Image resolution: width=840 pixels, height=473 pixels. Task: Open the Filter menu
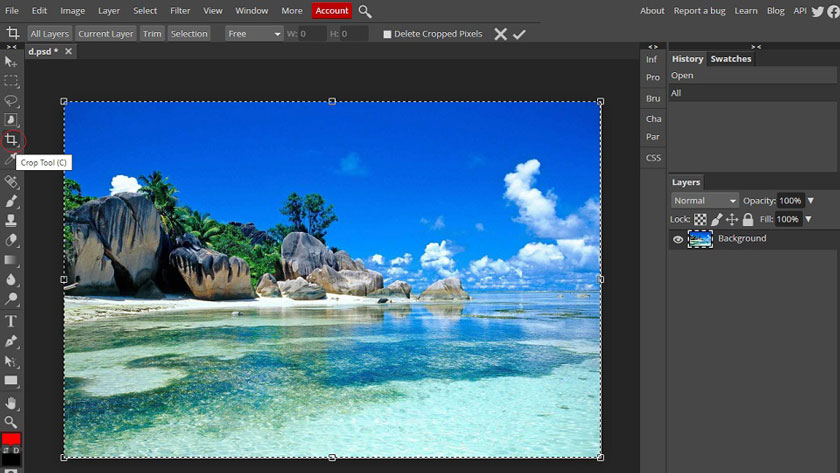(x=180, y=11)
